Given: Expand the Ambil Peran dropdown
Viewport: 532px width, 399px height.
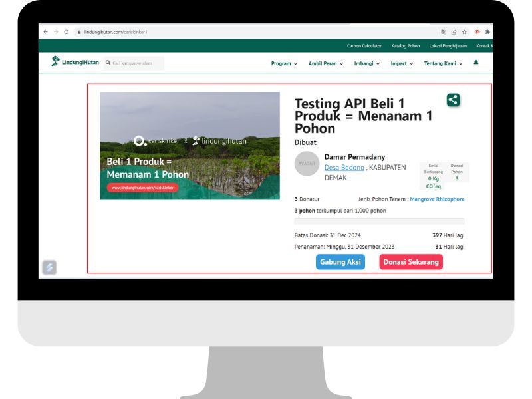Looking at the screenshot, I should point(326,63).
